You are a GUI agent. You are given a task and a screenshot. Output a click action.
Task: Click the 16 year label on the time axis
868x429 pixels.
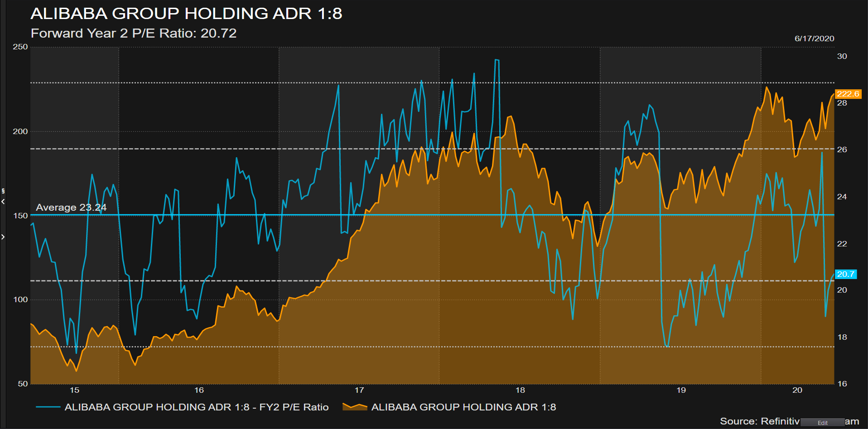click(x=199, y=390)
